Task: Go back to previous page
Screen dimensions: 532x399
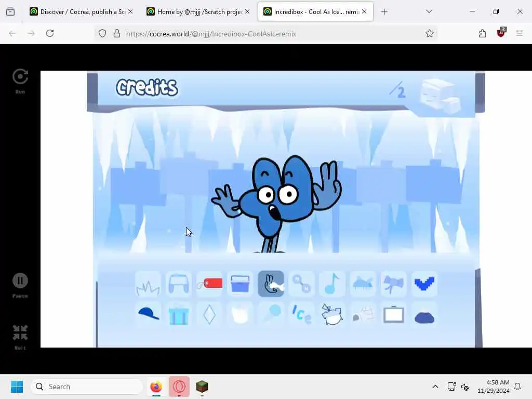Action: coord(12,33)
